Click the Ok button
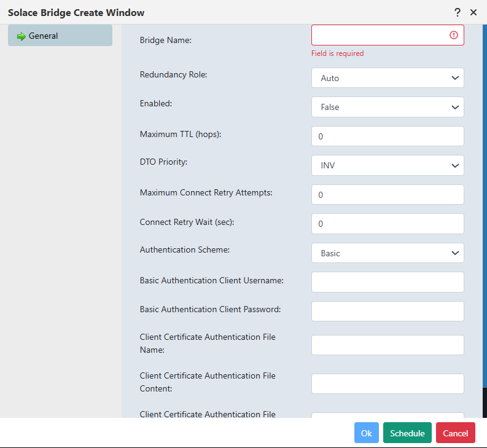This screenshot has height=448, width=487. (x=367, y=433)
